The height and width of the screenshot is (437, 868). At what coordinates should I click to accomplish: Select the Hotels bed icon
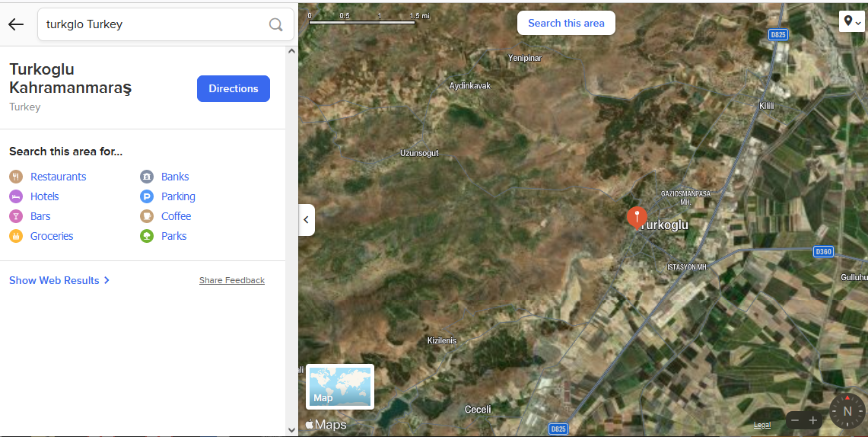(16, 196)
